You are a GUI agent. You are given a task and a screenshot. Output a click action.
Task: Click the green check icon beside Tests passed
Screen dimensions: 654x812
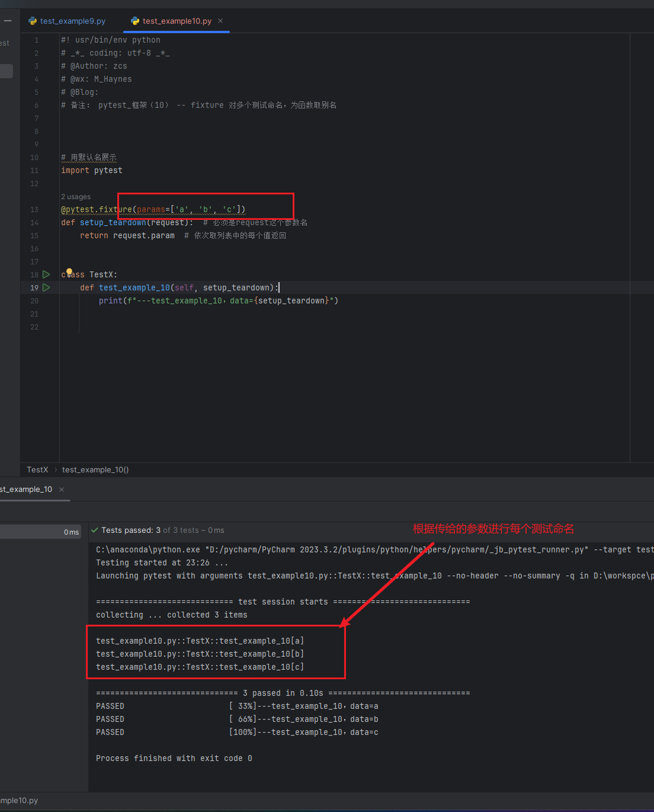tap(95, 530)
